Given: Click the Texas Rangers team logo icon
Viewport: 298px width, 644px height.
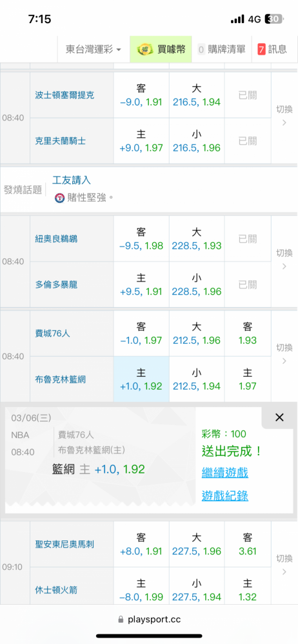Looking at the screenshot, I should 60,198.
